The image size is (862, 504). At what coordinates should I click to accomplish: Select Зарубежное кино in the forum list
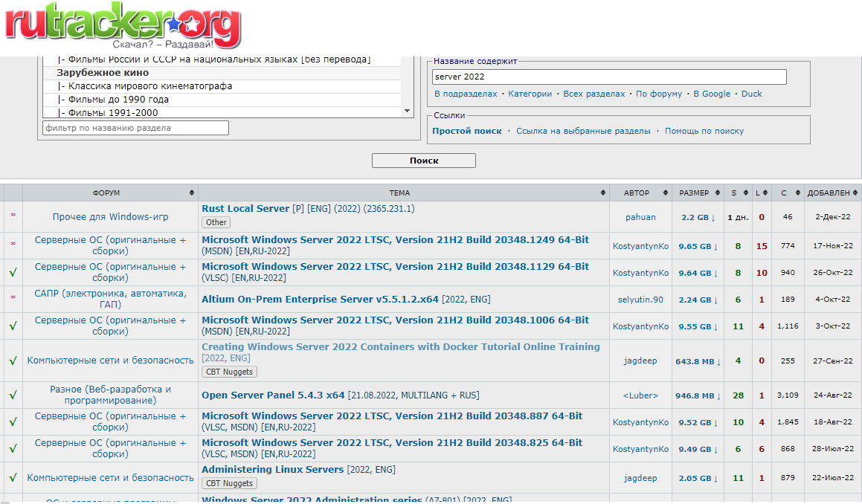click(x=222, y=73)
